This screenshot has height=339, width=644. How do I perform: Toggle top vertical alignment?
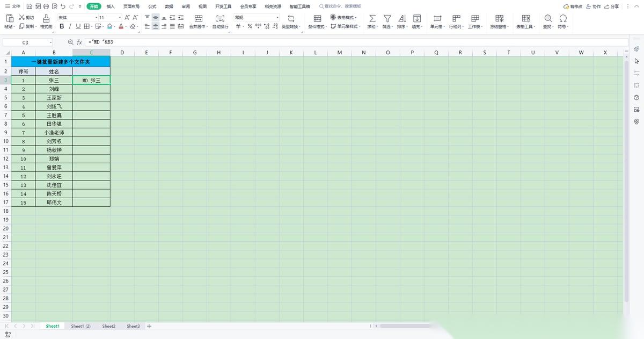[147, 18]
